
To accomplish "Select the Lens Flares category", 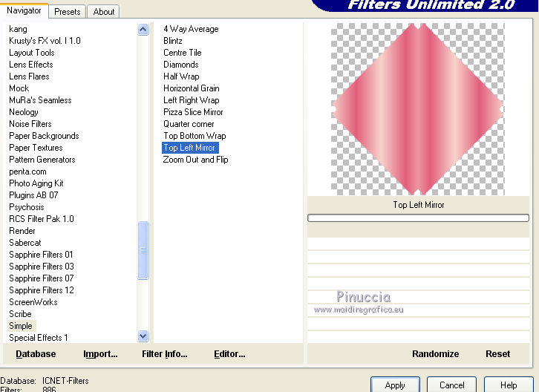I will point(29,76).
